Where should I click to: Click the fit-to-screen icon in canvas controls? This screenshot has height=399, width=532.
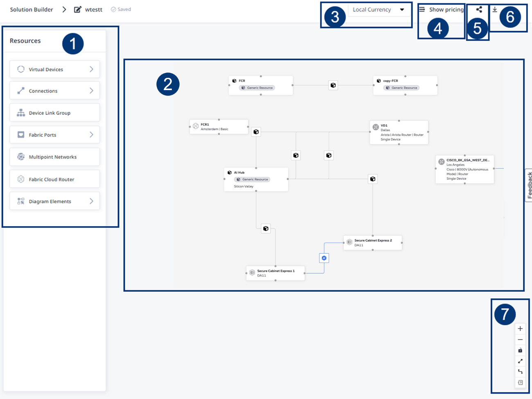coord(520,361)
